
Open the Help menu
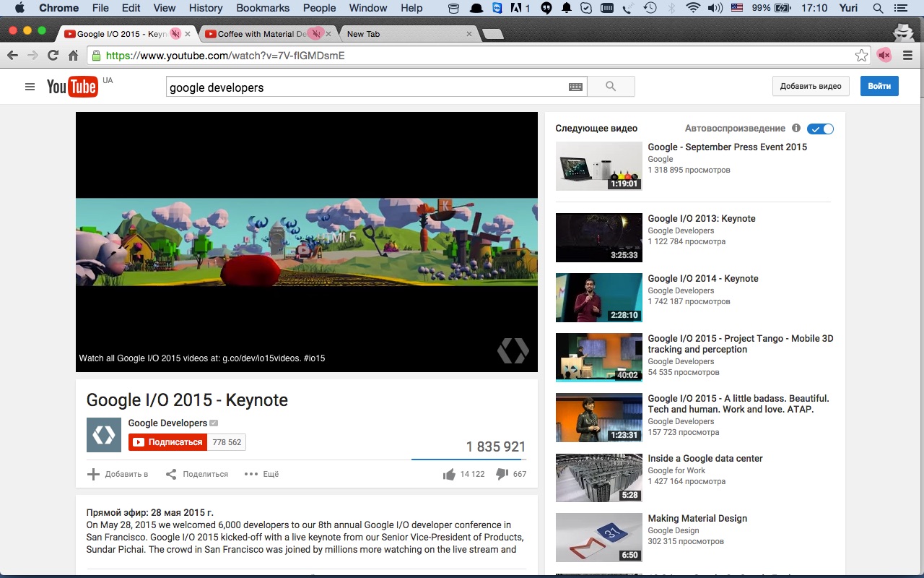click(411, 8)
